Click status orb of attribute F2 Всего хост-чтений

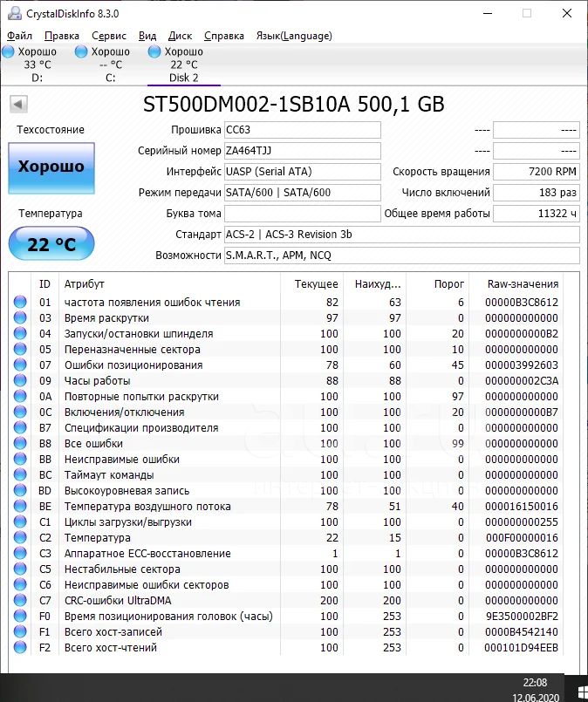pyautogui.click(x=20, y=647)
